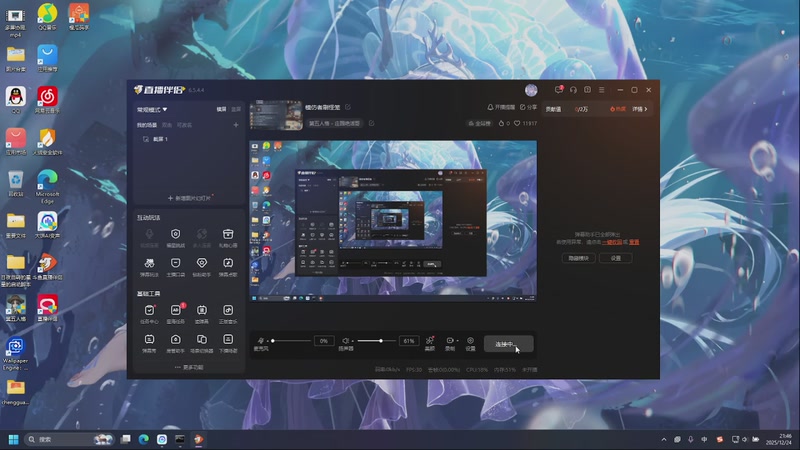Click the taskbar search box
Screen dimensions: 800x450
coord(69,439)
